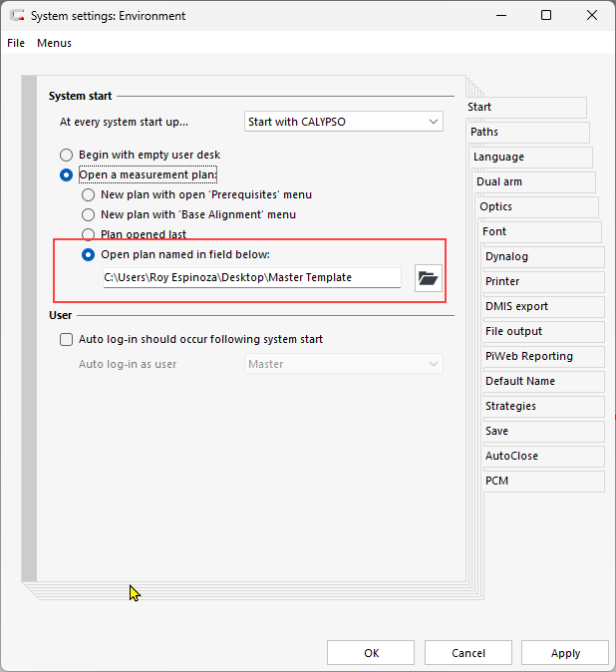Switch to the Font tab
The width and height of the screenshot is (616, 672).
pos(541,231)
